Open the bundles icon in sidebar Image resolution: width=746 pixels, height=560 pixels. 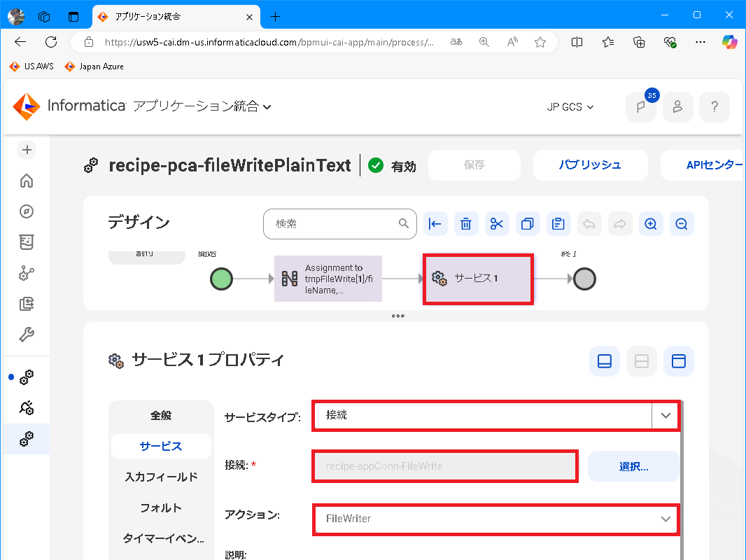[27, 242]
